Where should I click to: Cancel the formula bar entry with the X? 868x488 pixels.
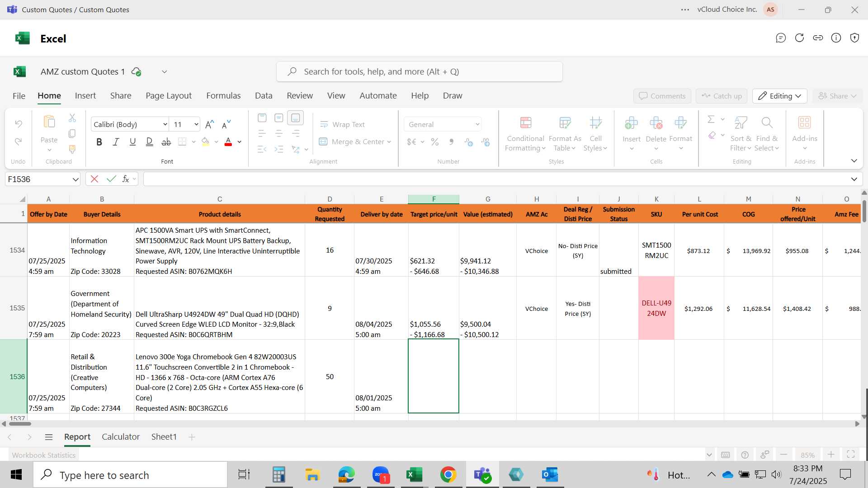point(94,179)
